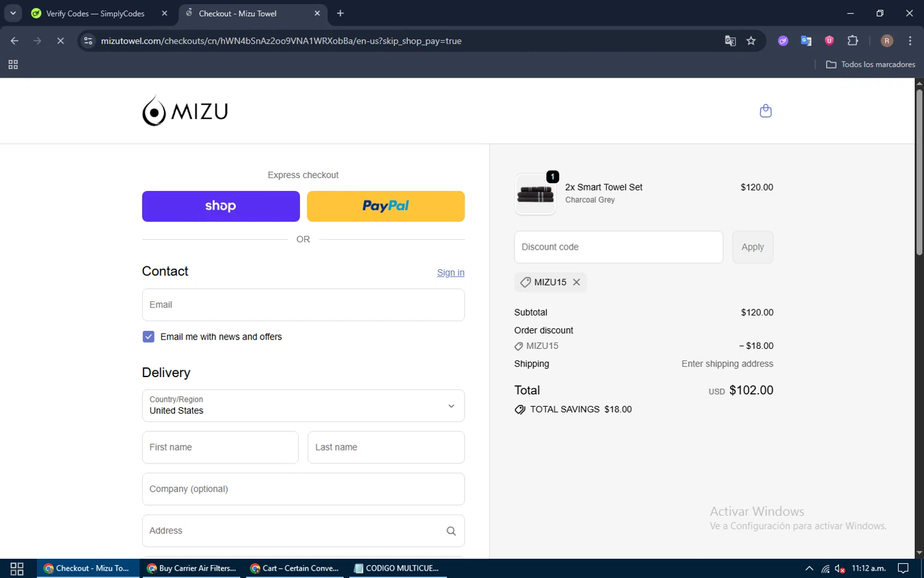Click the 2x Smart Towel Set title

[x=604, y=187]
